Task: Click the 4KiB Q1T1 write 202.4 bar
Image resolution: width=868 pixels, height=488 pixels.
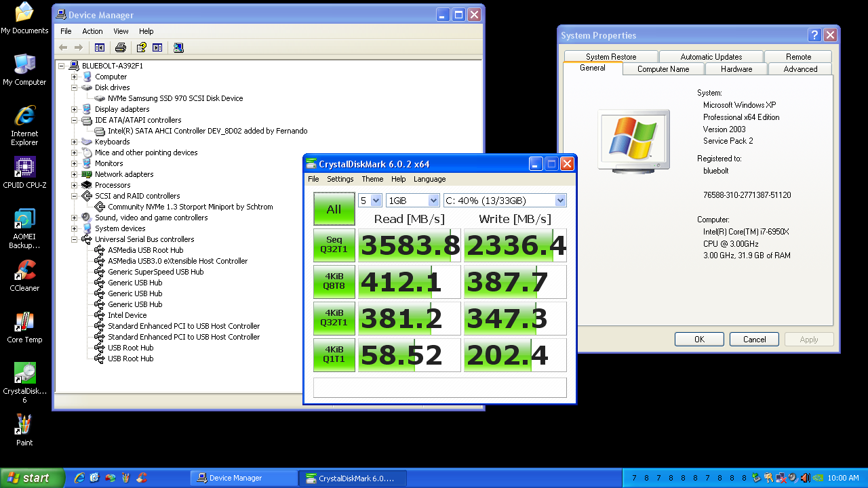Action: (x=515, y=355)
